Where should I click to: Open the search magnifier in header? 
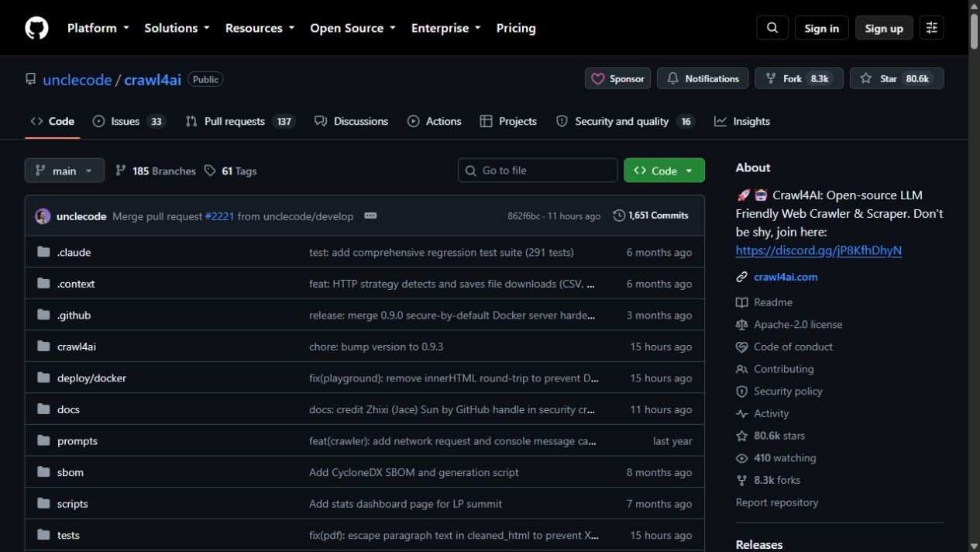click(772, 28)
